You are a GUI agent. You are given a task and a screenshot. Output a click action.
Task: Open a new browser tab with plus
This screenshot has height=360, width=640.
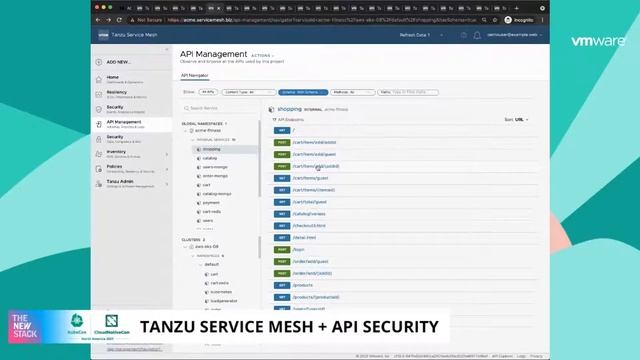pyautogui.click(x=517, y=8)
